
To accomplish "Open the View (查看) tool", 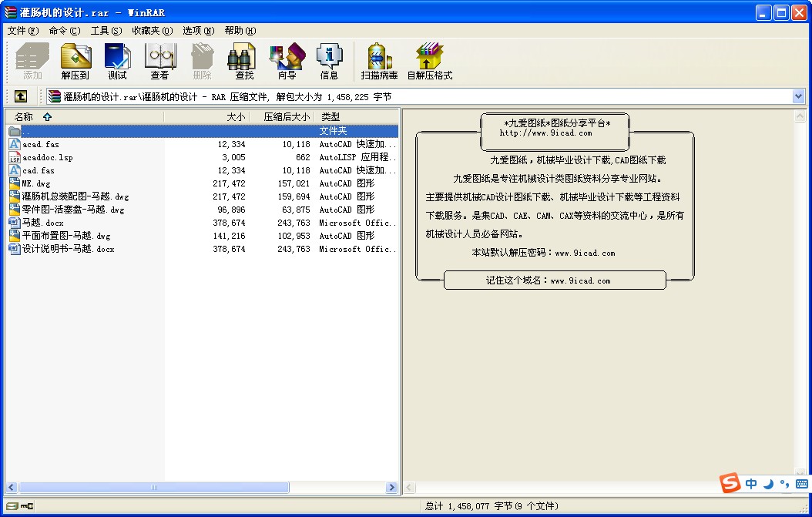I will 159,61.
